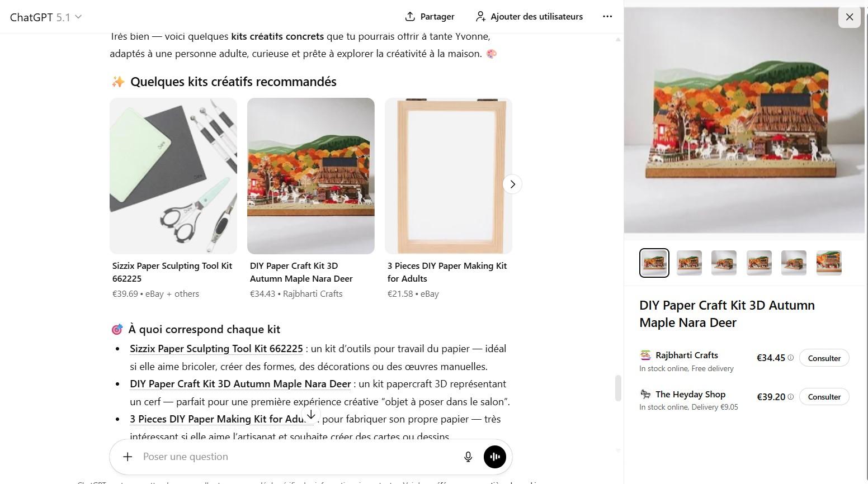Select the second product thumbnail in panel

click(x=689, y=263)
